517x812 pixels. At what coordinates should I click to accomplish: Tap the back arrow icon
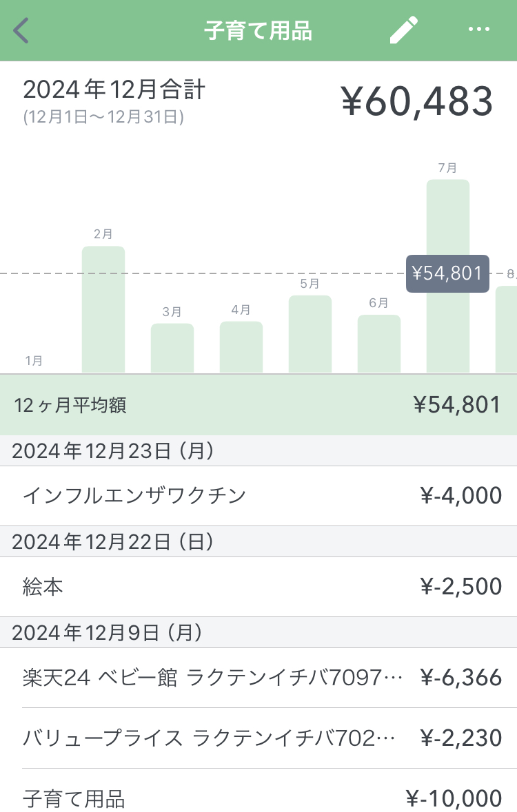click(x=22, y=31)
